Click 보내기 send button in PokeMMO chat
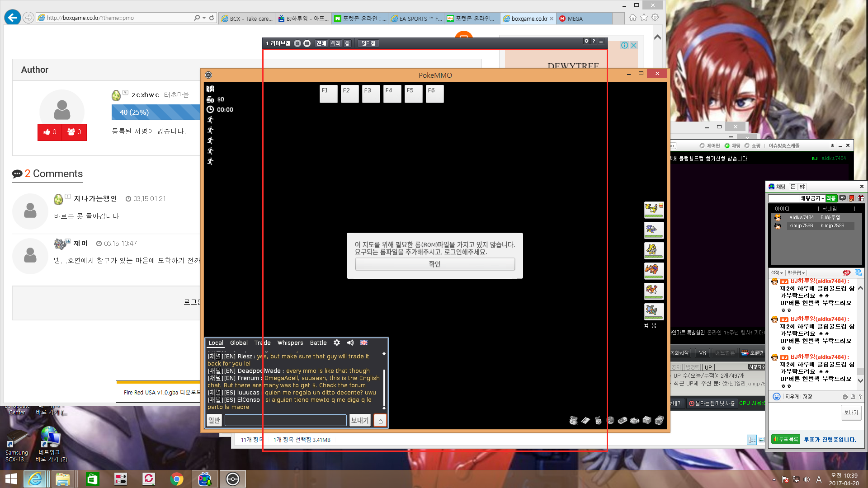868x488 pixels. coord(360,420)
